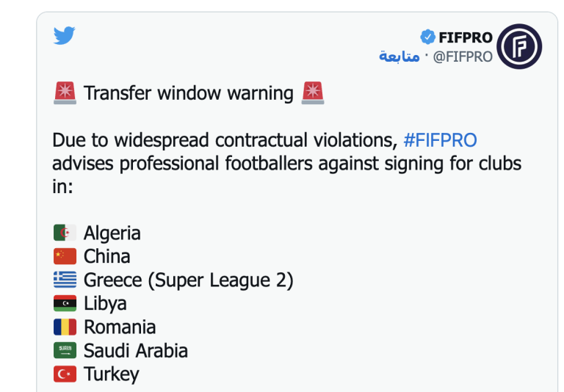This screenshot has width=564, height=392.
Task: Click the Transfer window warning heading
Action: pyautogui.click(x=189, y=93)
